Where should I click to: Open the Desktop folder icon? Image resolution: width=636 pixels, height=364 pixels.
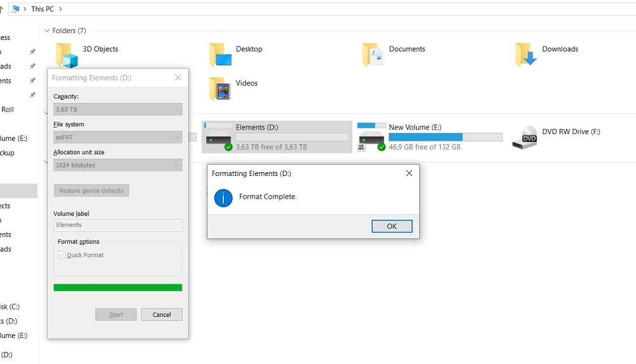click(x=220, y=55)
